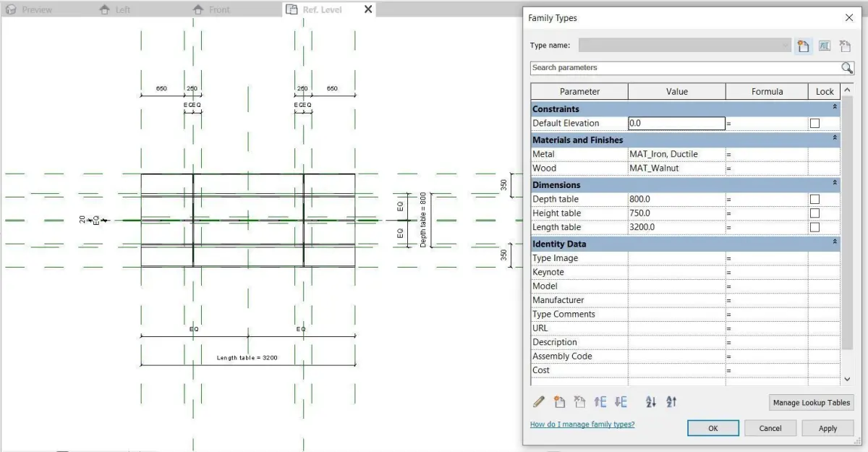Toggle lock checkbox for Default Elevation

tap(815, 124)
